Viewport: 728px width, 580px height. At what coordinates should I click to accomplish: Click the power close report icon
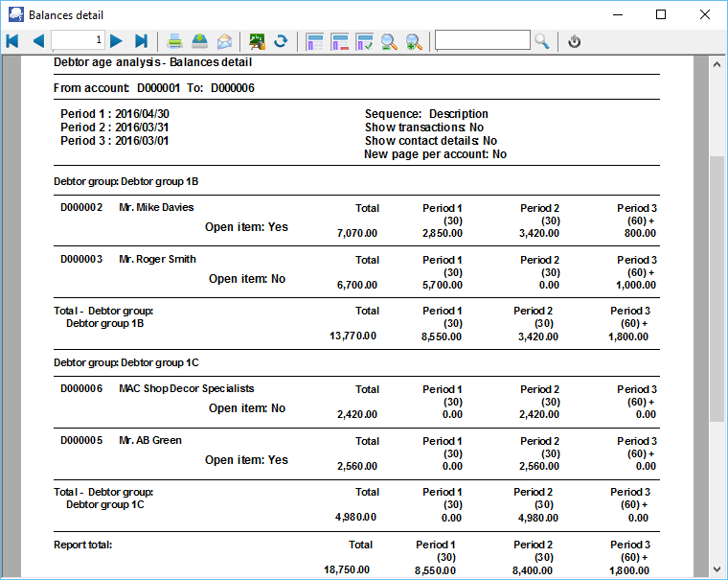pyautogui.click(x=575, y=41)
